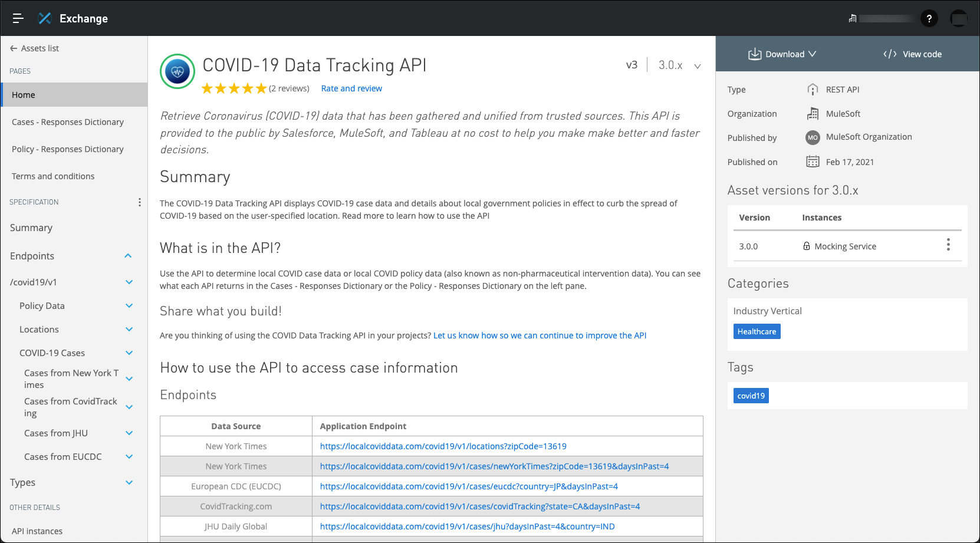Screen dimensions: 980x543
Task: Expand the COVID-19 Cases chevron
Action: (x=129, y=353)
